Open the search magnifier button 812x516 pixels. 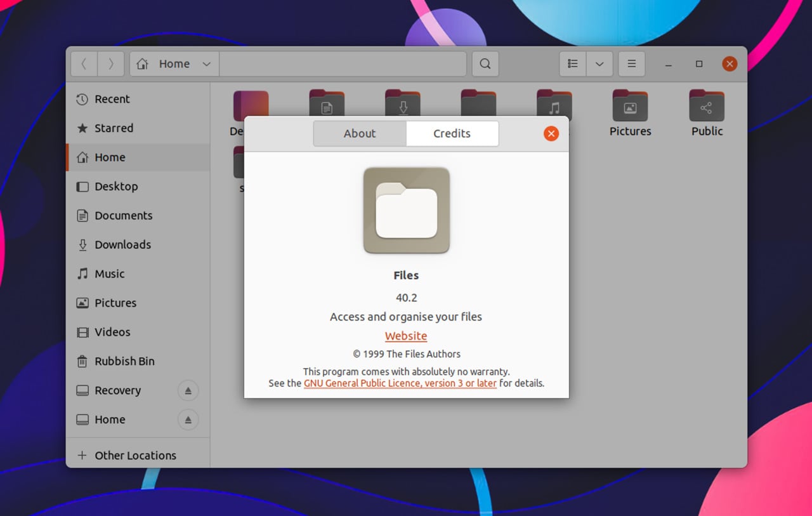pyautogui.click(x=485, y=64)
